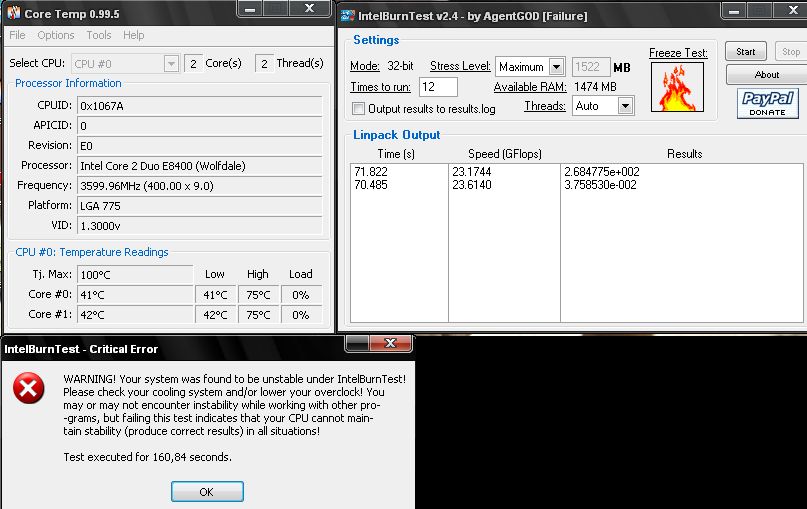Click Core #0 current temperature 41°C
Screen dimensions: 807x509
point(135,295)
